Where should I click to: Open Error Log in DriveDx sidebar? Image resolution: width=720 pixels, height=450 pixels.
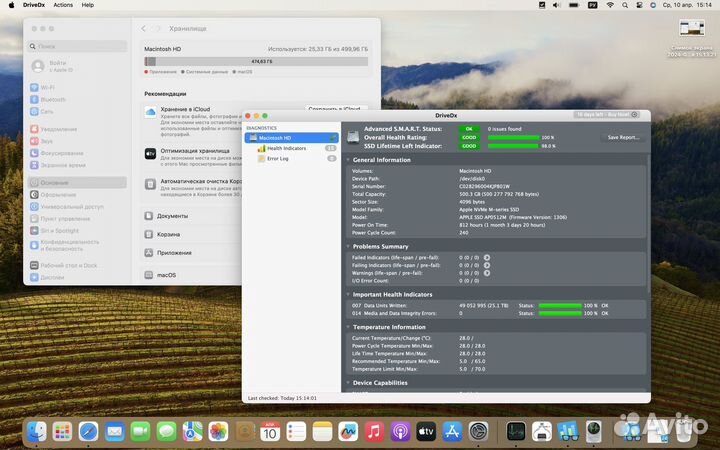277,158
